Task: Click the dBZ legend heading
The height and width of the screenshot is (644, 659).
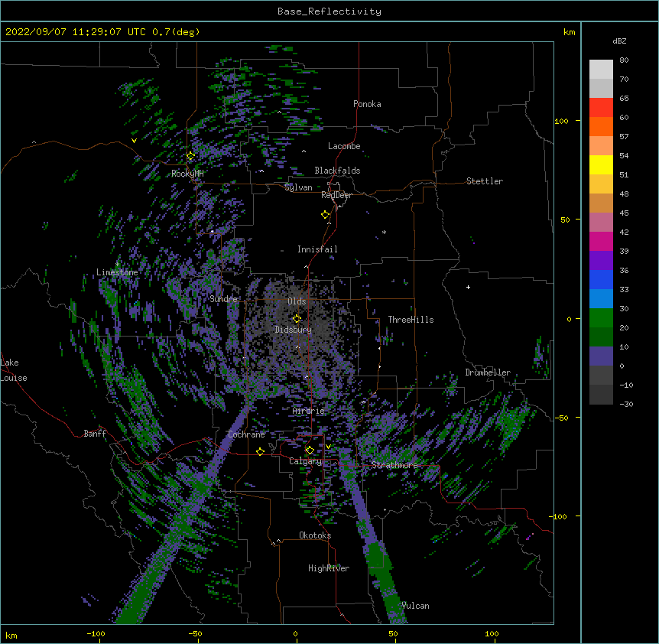Action: (x=619, y=41)
